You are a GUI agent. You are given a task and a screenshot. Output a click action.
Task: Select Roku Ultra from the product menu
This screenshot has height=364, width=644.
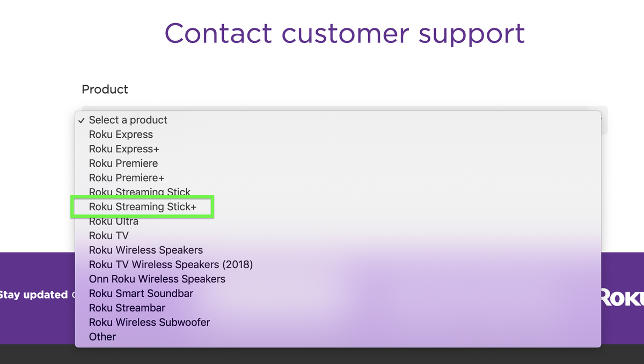[x=114, y=221]
